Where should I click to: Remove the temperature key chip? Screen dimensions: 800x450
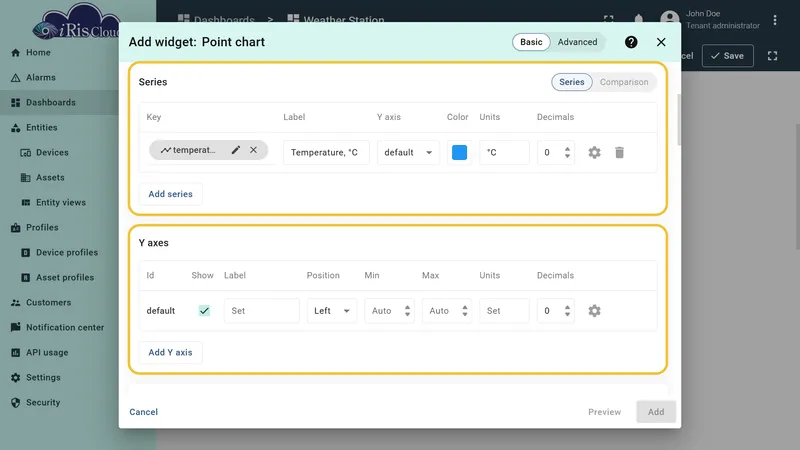(x=254, y=150)
